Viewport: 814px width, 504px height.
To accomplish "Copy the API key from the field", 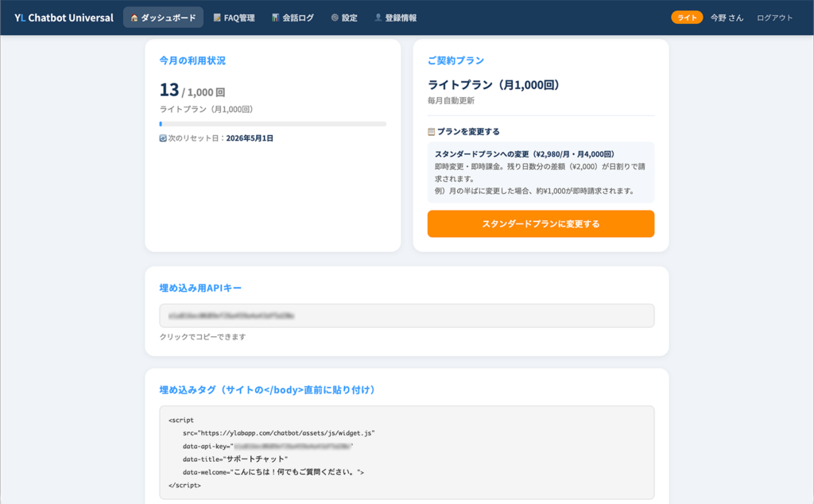I will coord(406,316).
